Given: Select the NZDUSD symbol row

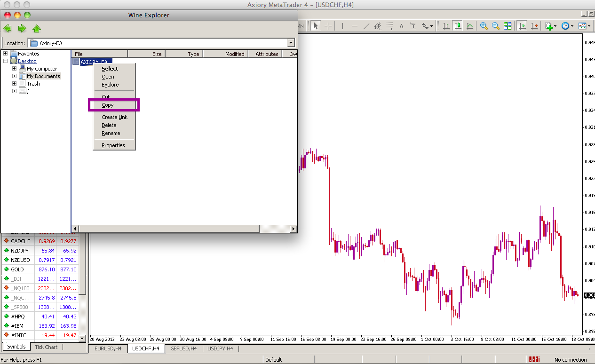Looking at the screenshot, I should tap(40, 260).
